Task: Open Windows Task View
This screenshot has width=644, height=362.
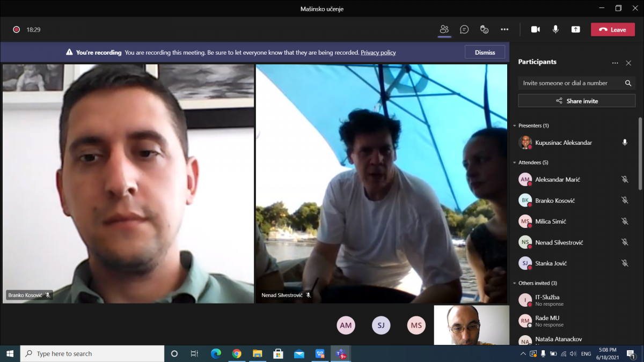Action: click(x=194, y=353)
